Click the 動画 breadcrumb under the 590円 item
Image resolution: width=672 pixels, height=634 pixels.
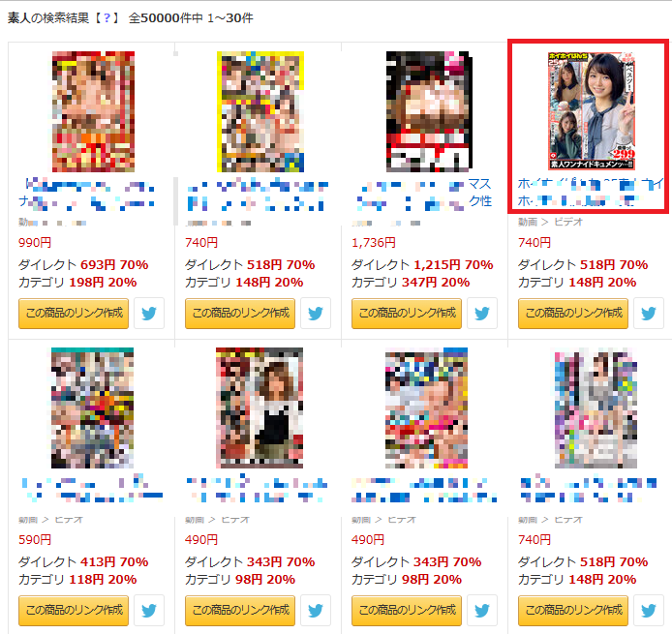[x=28, y=520]
